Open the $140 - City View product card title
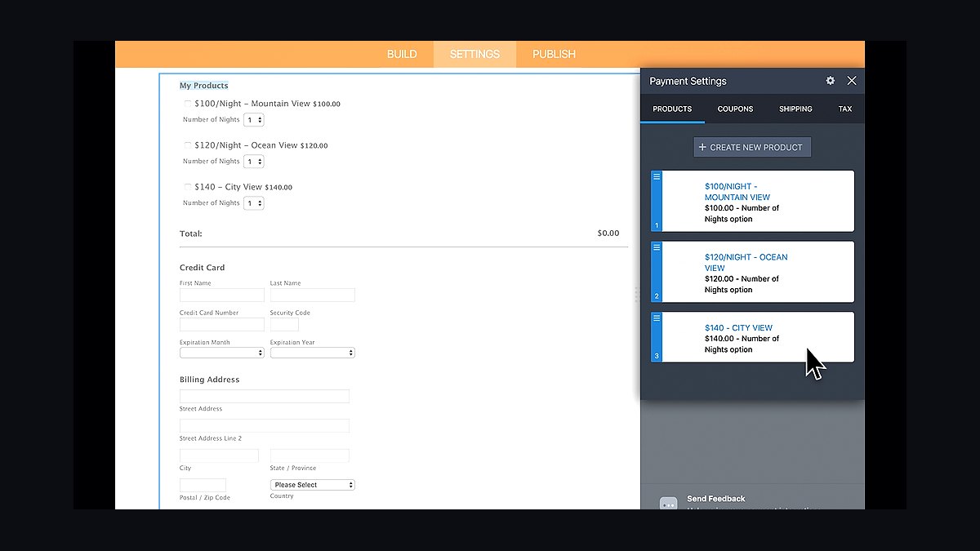This screenshot has width=980, height=551. (738, 328)
